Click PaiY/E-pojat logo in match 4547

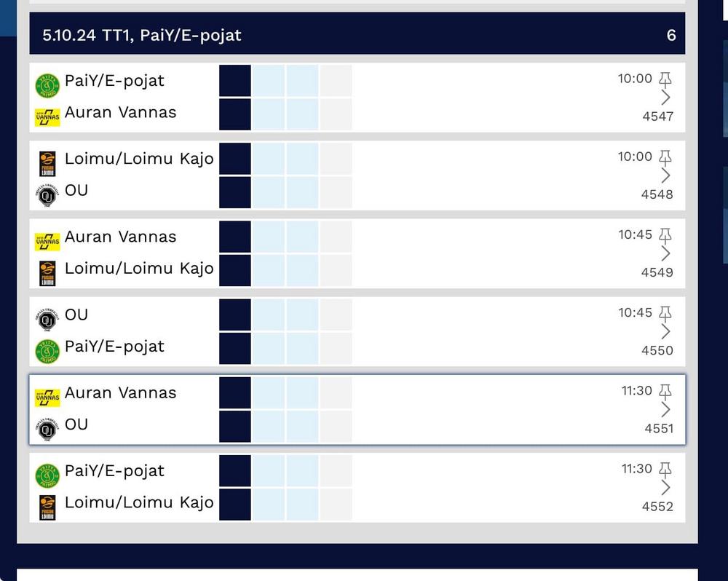(47, 86)
